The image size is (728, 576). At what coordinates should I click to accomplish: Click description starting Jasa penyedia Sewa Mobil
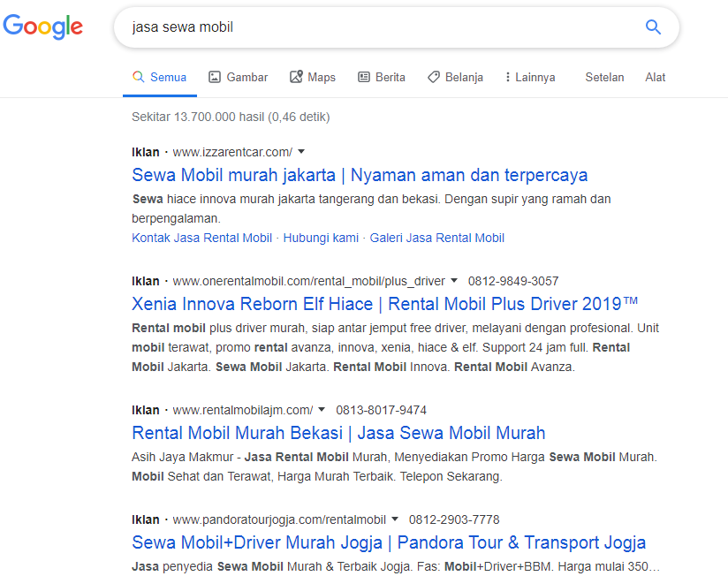pyautogui.click(x=396, y=566)
